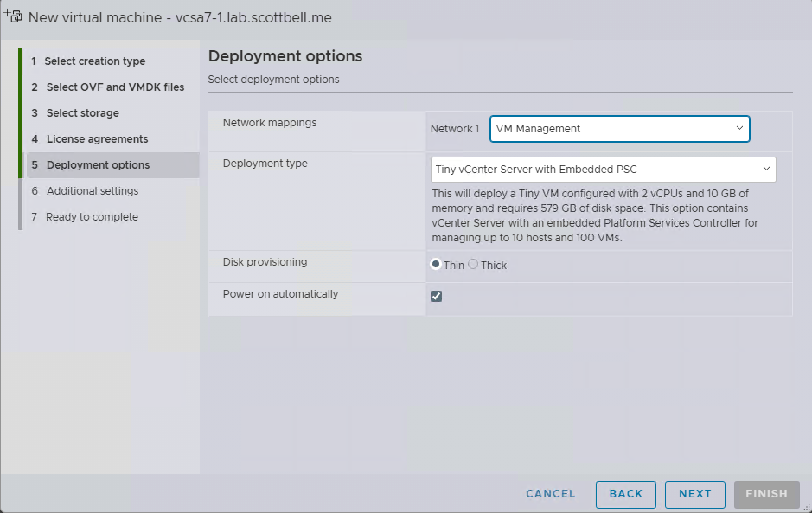Expand the Deployment type dropdown
The image size is (812, 513).
tap(603, 170)
